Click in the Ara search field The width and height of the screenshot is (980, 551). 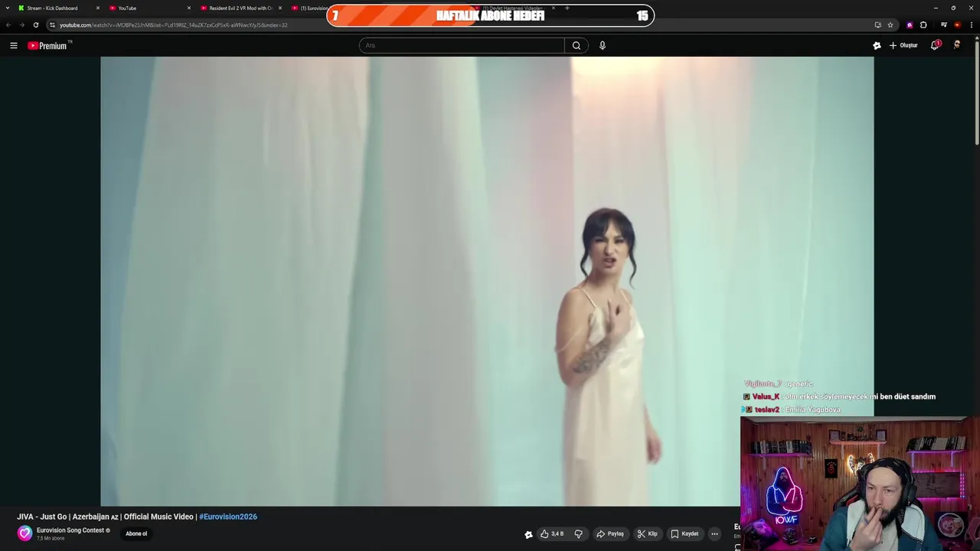(x=462, y=46)
